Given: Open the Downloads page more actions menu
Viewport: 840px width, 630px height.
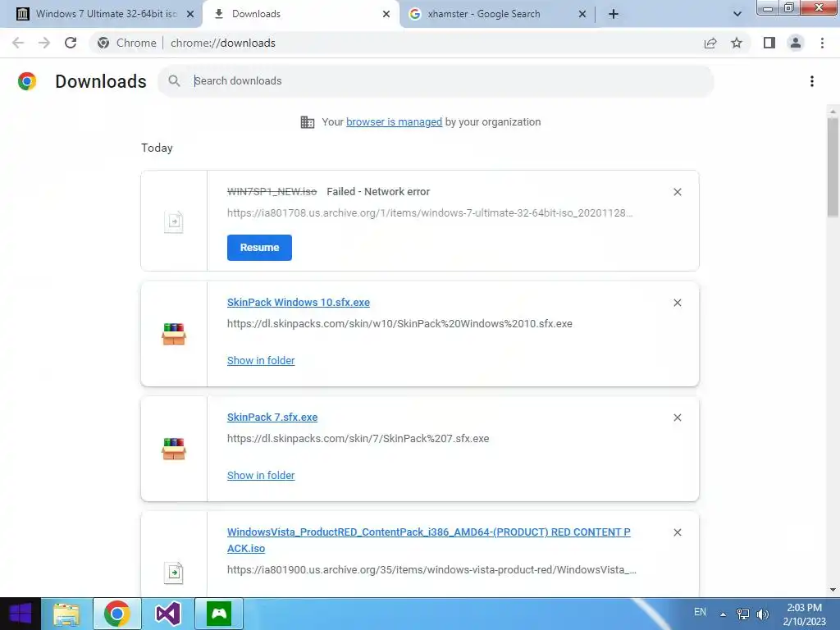Looking at the screenshot, I should coord(812,81).
